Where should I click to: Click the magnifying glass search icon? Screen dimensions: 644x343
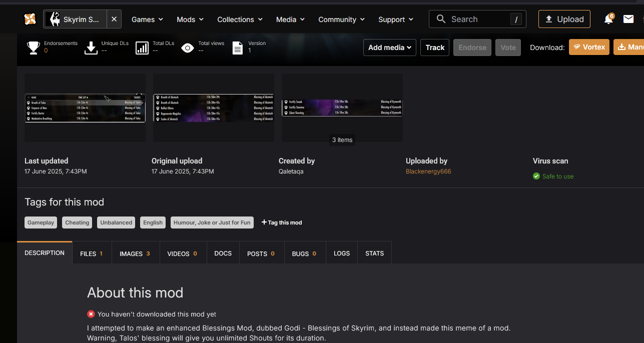(x=441, y=19)
